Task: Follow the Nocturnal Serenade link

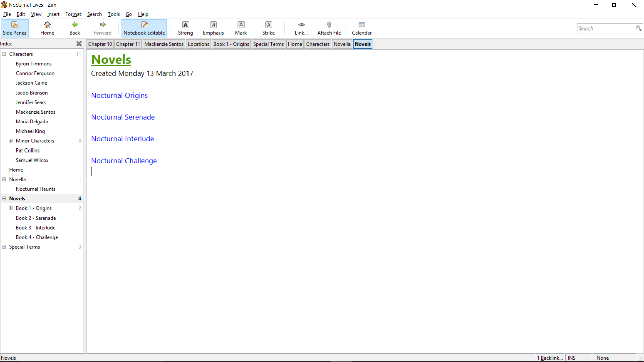Action: coord(123,117)
